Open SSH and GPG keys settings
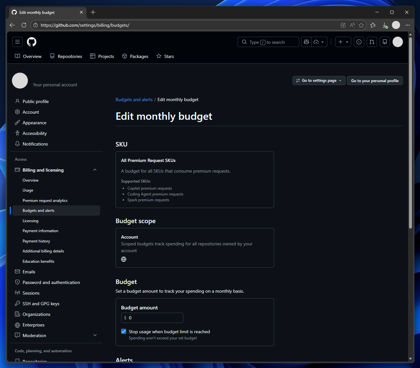 point(41,304)
